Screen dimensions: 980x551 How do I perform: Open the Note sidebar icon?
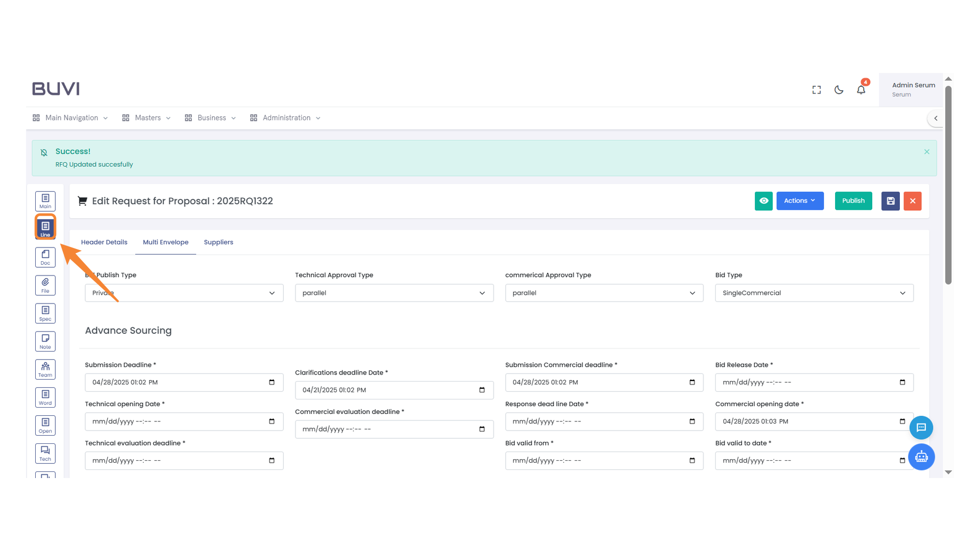[45, 341]
